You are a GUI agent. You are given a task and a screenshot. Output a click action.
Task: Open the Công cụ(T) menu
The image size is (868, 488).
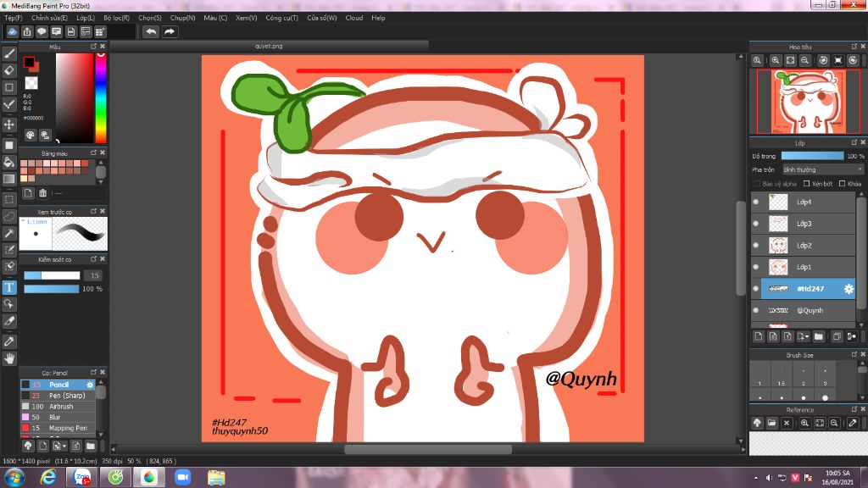(x=281, y=18)
